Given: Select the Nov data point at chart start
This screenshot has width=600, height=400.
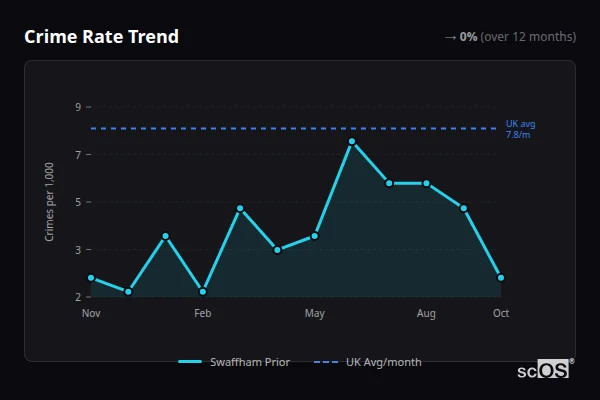Looking at the screenshot, I should tap(91, 278).
